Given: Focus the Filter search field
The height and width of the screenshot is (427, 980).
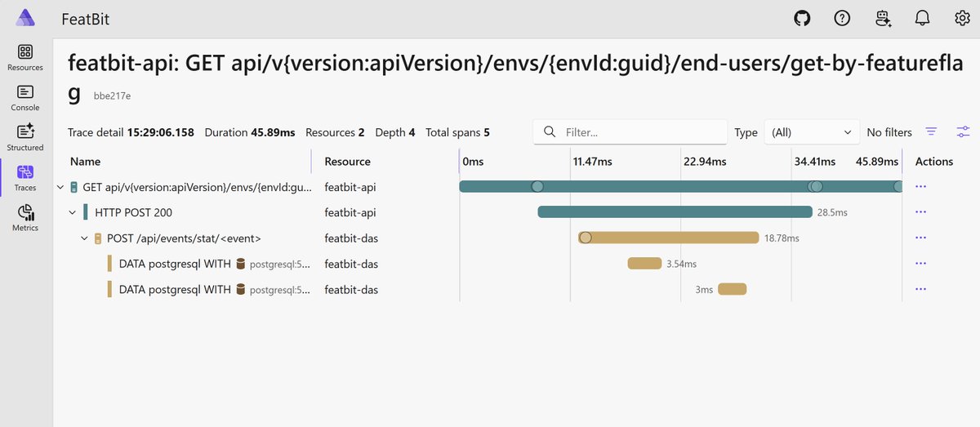Looking at the screenshot, I should [630, 132].
